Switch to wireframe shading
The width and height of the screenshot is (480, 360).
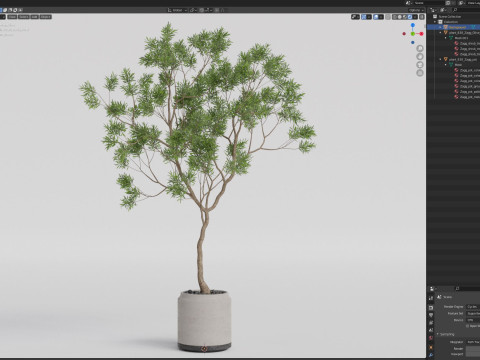[x=395, y=17]
